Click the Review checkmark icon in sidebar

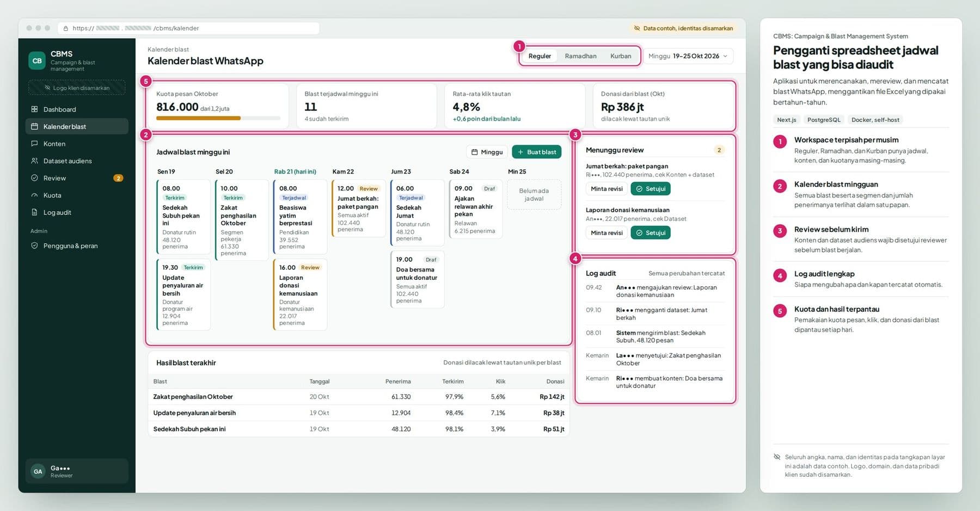(34, 178)
